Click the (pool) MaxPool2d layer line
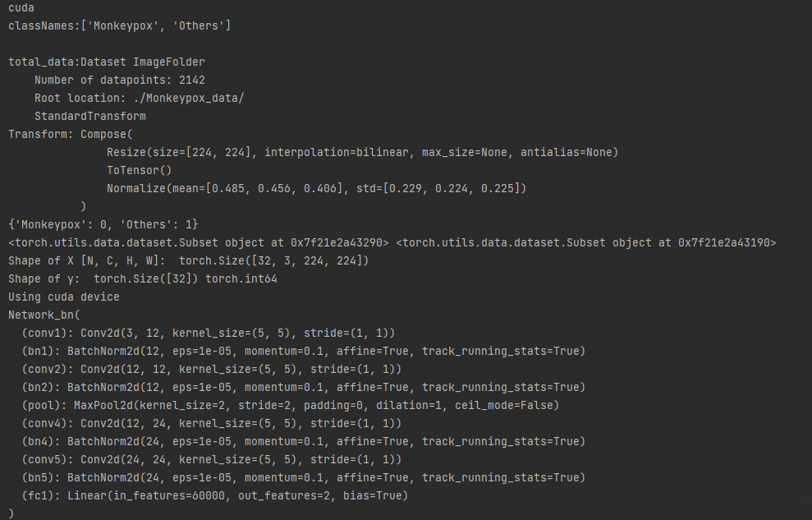Screen dimensions: 812x520 point(290,406)
